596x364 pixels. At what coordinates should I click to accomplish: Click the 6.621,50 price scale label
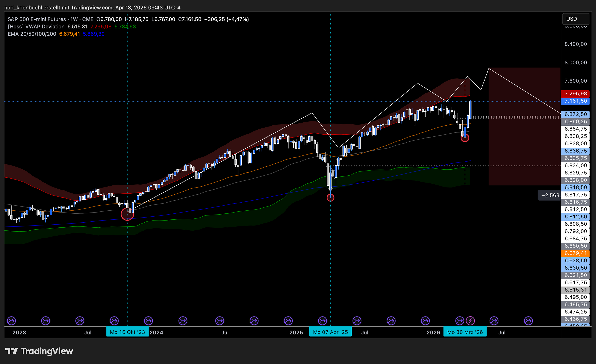click(575, 275)
